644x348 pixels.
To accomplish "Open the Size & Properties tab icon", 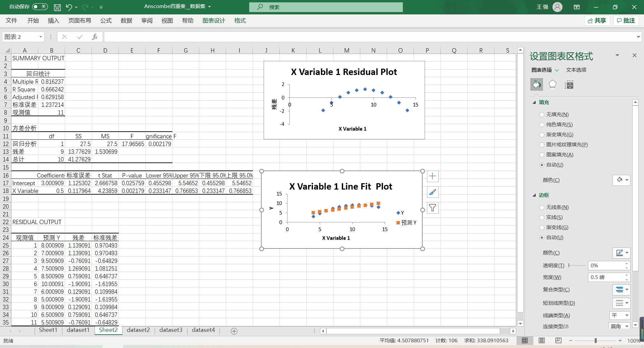I will click(x=569, y=85).
